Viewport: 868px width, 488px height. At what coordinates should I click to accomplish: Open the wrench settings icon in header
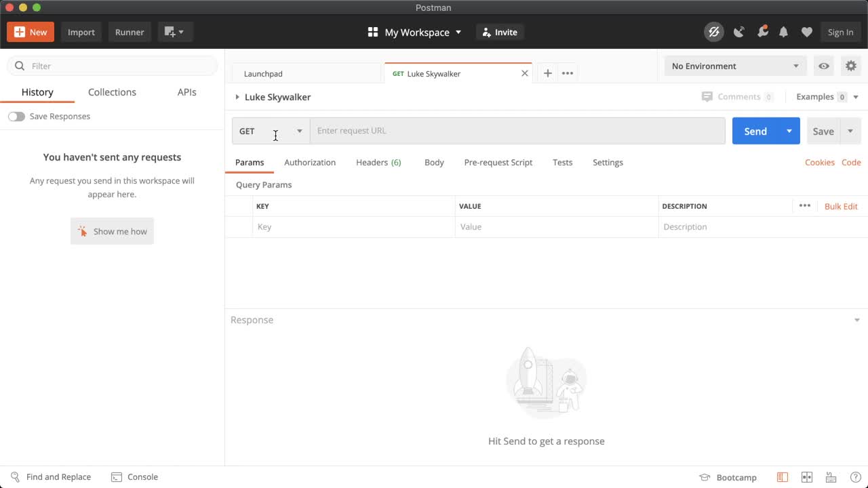click(x=762, y=32)
